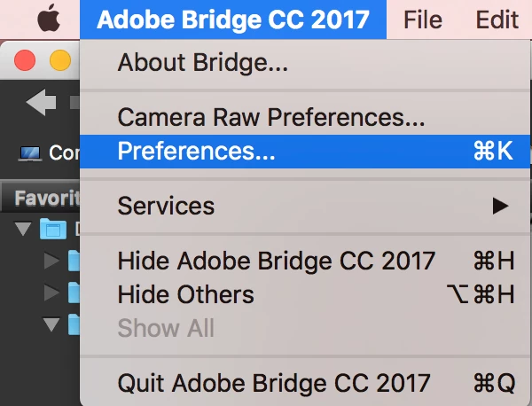Open Camera Raw Preferences

(x=271, y=116)
